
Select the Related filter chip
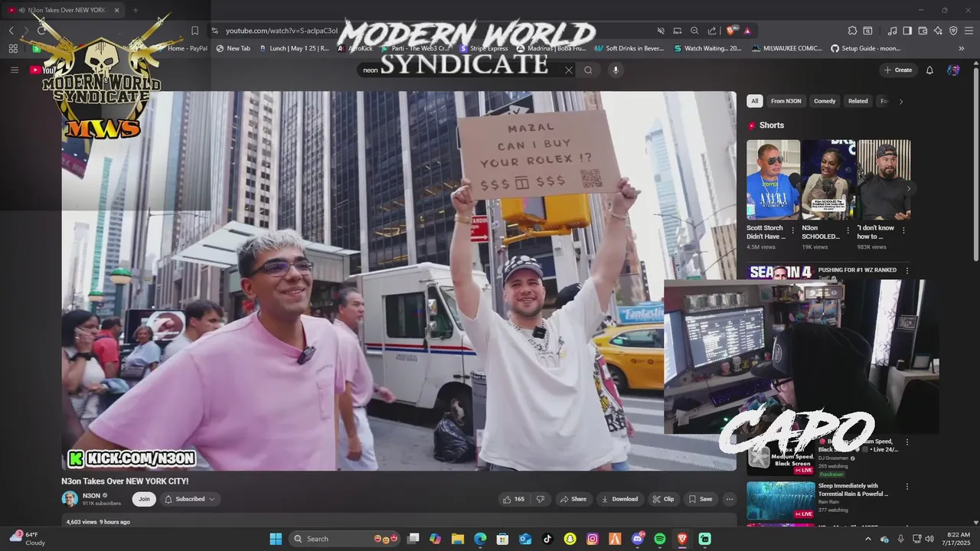(858, 101)
